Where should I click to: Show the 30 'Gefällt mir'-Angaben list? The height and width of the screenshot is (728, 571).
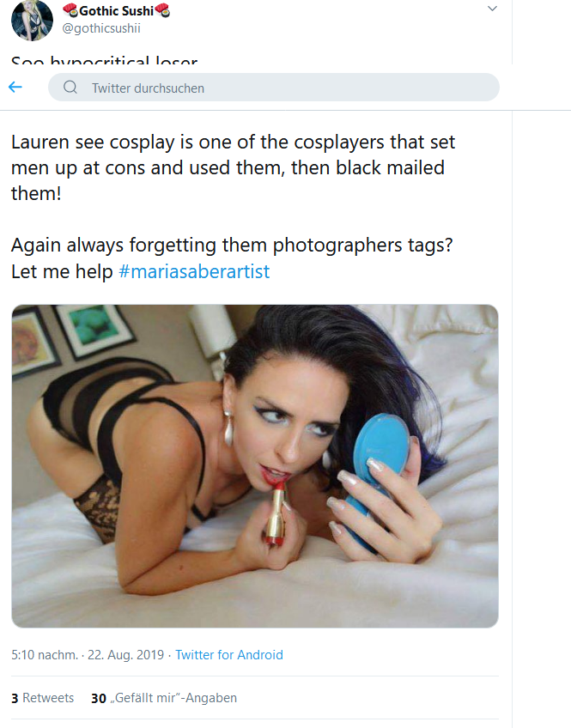pyautogui.click(x=164, y=698)
